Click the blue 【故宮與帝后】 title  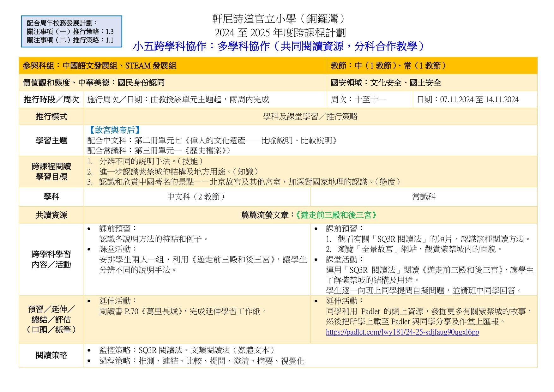click(x=115, y=130)
